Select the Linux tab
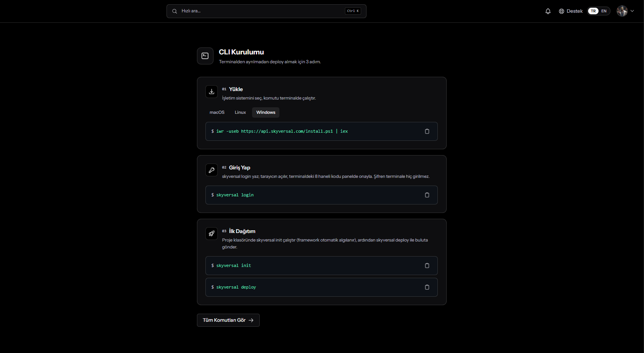644x353 pixels. coord(240,113)
